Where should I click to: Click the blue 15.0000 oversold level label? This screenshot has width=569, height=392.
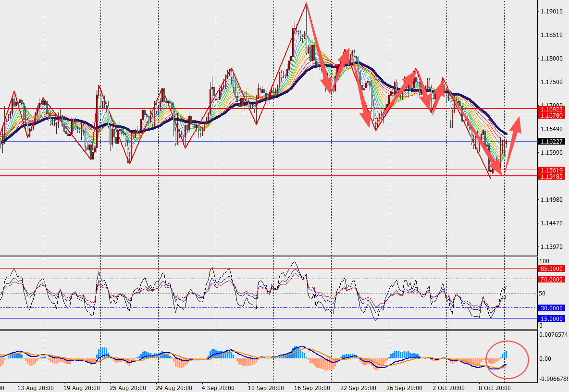[551, 318]
